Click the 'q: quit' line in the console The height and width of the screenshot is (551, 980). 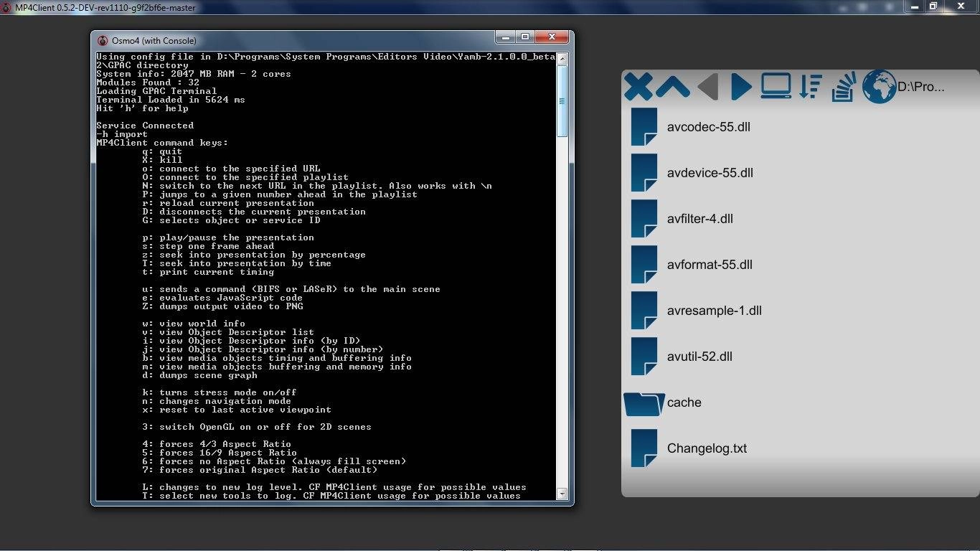click(162, 151)
